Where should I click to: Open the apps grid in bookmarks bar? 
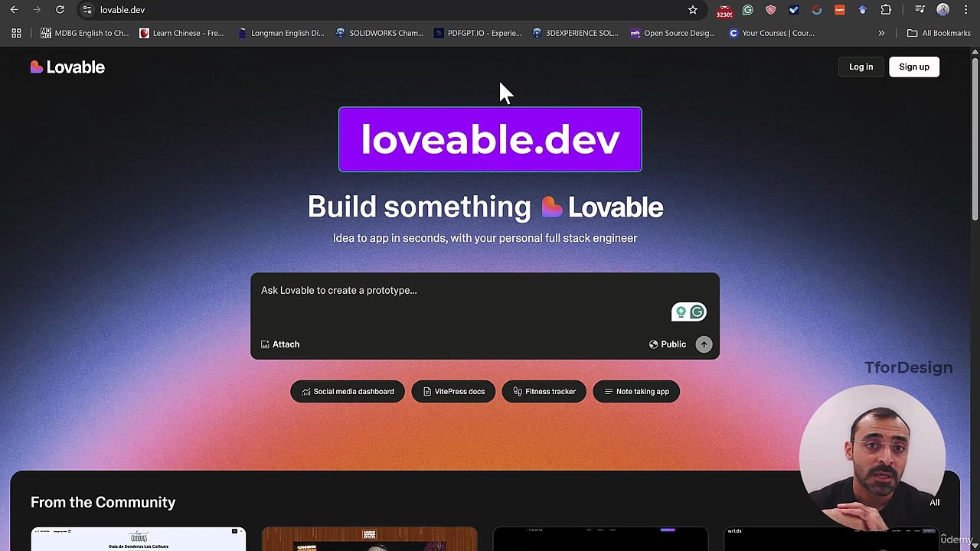click(16, 33)
